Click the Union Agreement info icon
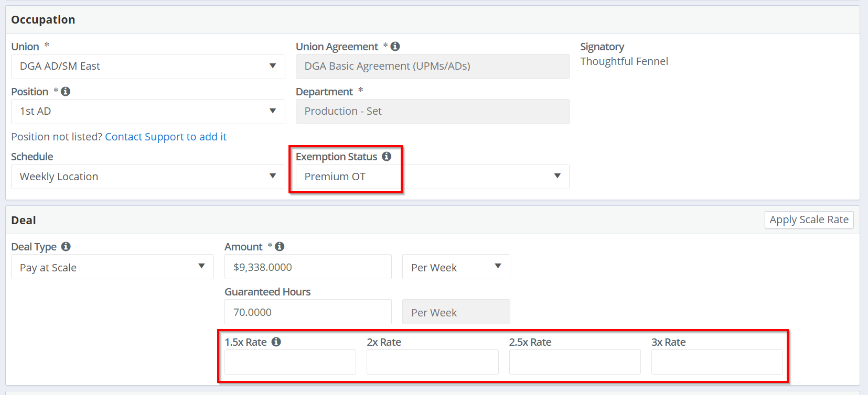Image resolution: width=868 pixels, height=395 pixels. [395, 47]
